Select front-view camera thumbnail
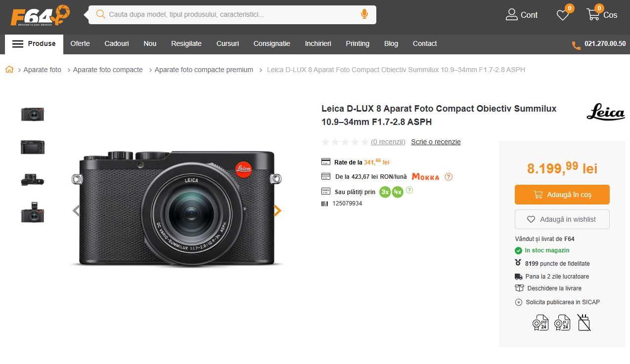 33,114
